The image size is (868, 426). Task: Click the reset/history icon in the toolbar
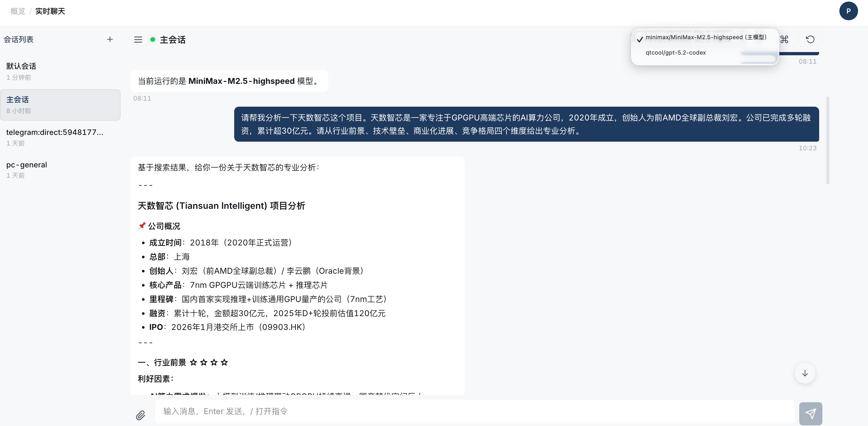(810, 40)
